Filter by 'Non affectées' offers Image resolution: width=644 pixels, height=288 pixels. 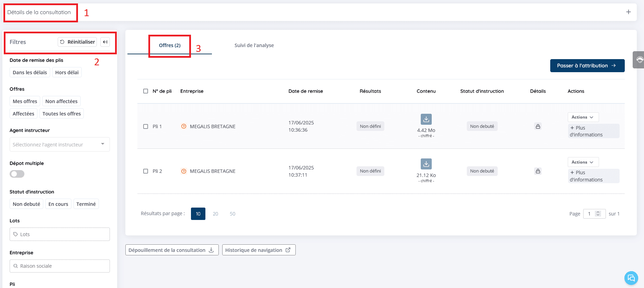click(61, 101)
